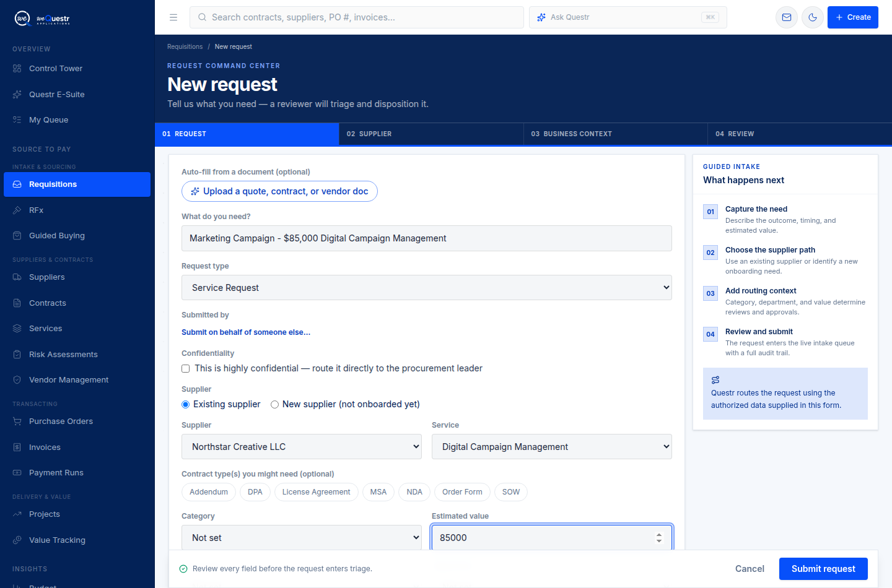Switch to the 04 Review tab
892x588 pixels.
[x=800, y=134]
